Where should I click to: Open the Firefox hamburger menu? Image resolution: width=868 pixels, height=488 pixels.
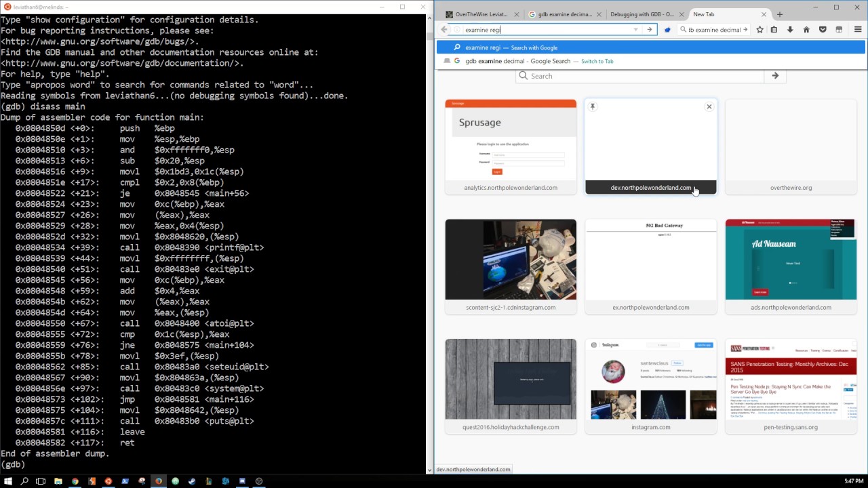858,30
